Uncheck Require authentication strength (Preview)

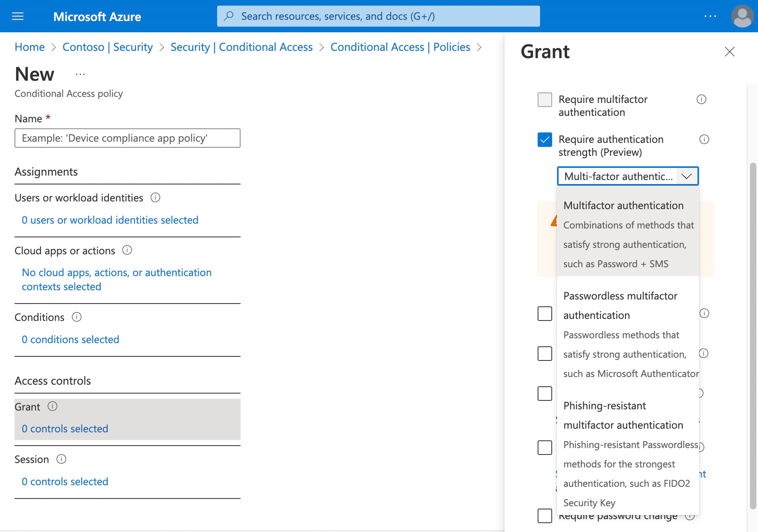point(545,140)
